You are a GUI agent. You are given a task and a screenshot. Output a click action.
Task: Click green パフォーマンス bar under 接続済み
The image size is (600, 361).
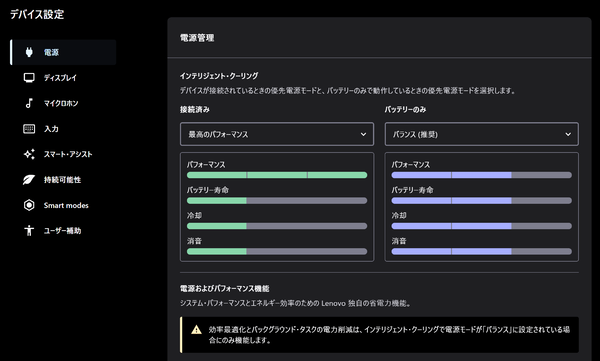[277, 175]
